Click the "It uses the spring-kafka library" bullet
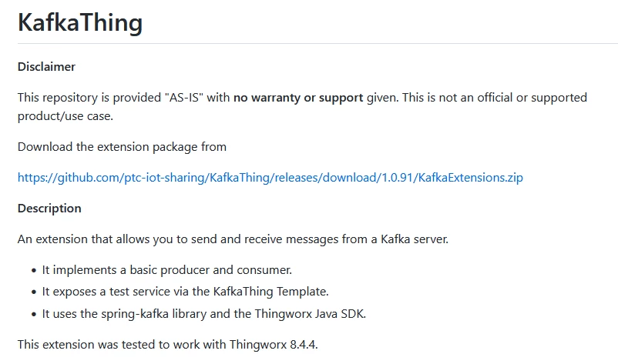 coord(204,314)
